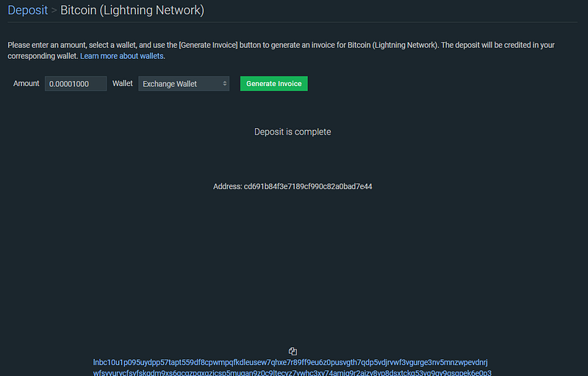588x376 pixels.
Task: Focus the Amount input field
Action: point(76,84)
